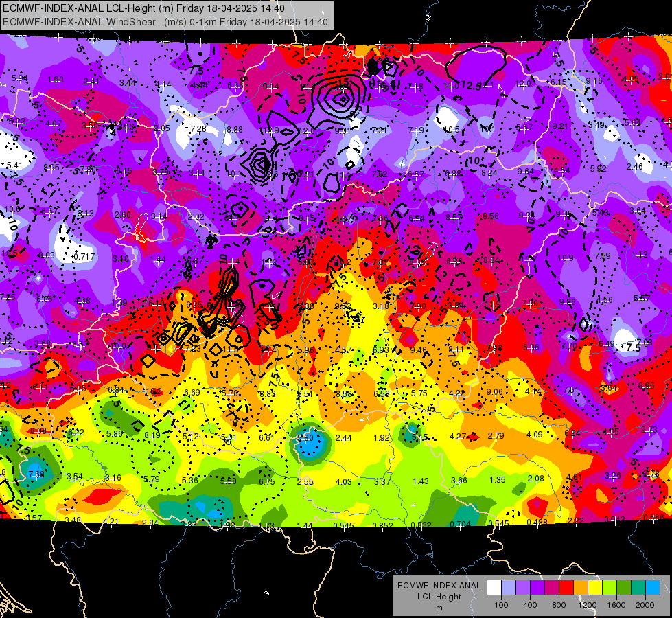Click the legend tick label 1600
672x618 pixels.
616,605
